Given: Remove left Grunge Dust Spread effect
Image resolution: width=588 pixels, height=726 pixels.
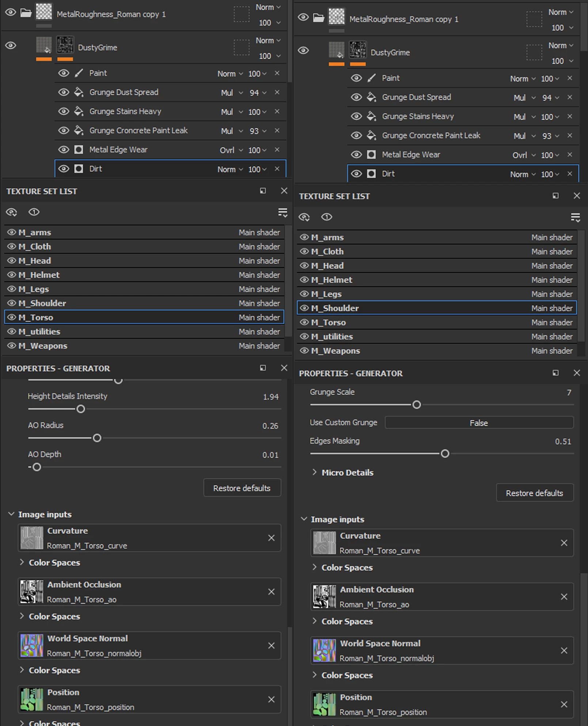Looking at the screenshot, I should 277,92.
